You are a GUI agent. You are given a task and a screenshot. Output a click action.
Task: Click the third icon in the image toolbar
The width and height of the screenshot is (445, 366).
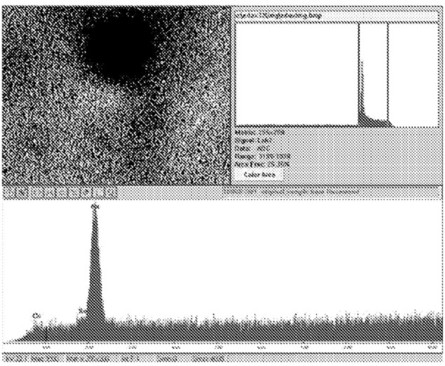pyautogui.click(x=36, y=192)
